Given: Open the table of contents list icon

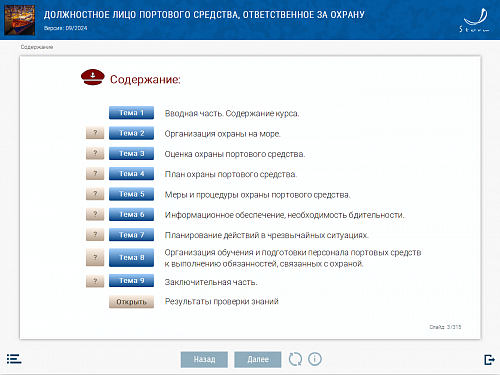Looking at the screenshot, I should [14, 359].
